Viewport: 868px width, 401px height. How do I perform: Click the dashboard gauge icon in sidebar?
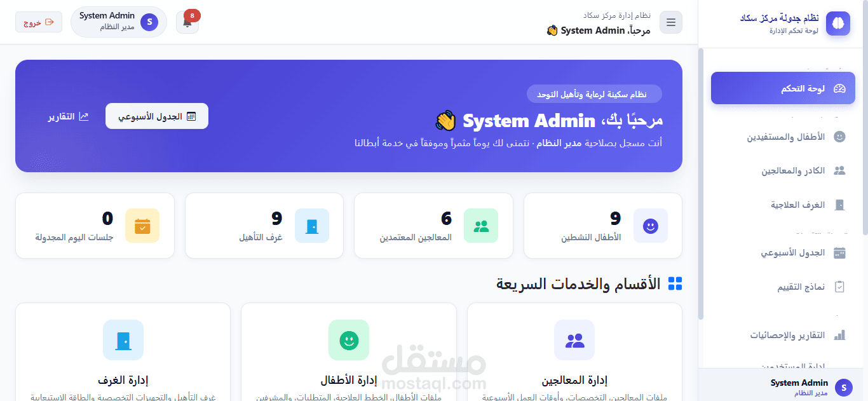[x=839, y=89]
